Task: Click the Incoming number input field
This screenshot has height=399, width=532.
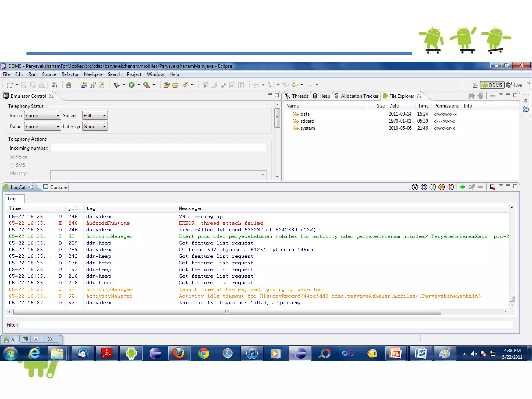Action: pos(158,148)
